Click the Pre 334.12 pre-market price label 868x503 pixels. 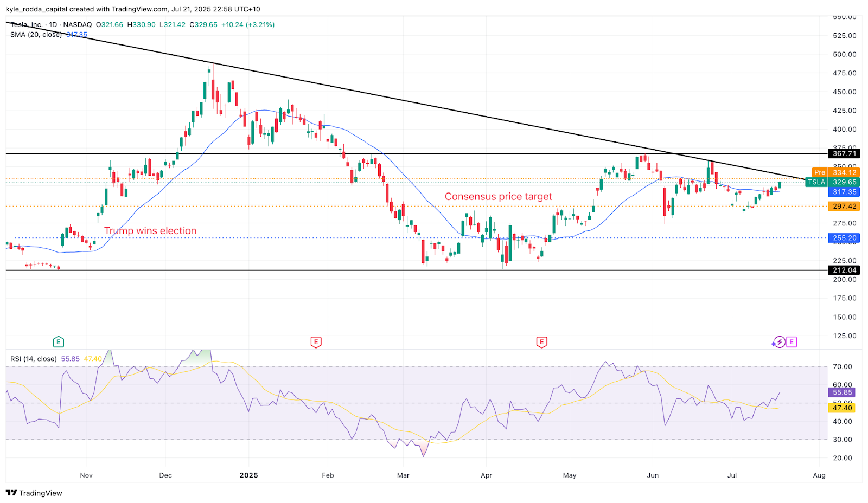point(835,172)
